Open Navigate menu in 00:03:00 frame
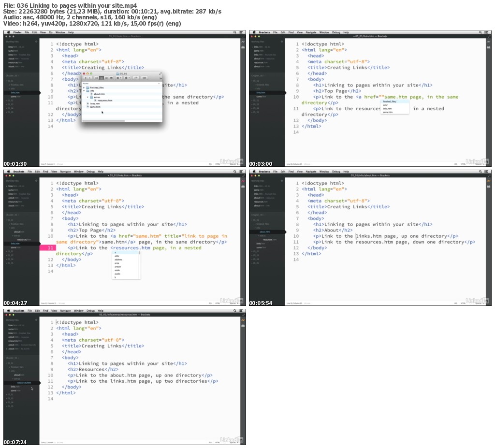 pos(311,32)
